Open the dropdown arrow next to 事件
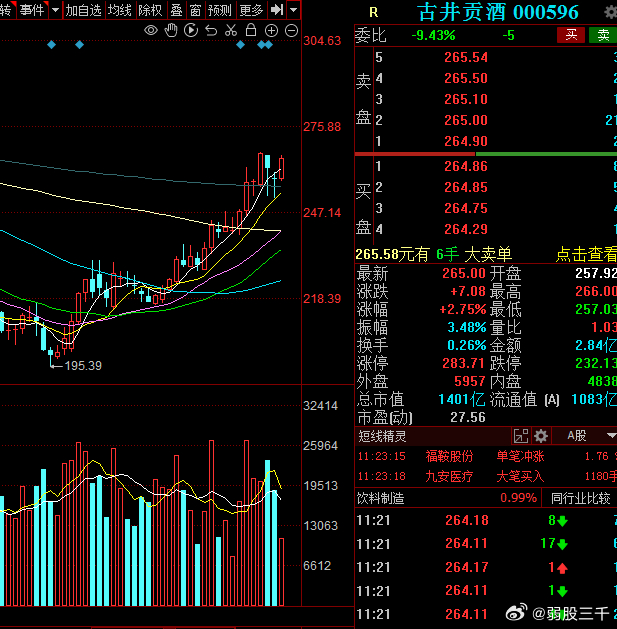617x629 pixels. [x=55, y=10]
